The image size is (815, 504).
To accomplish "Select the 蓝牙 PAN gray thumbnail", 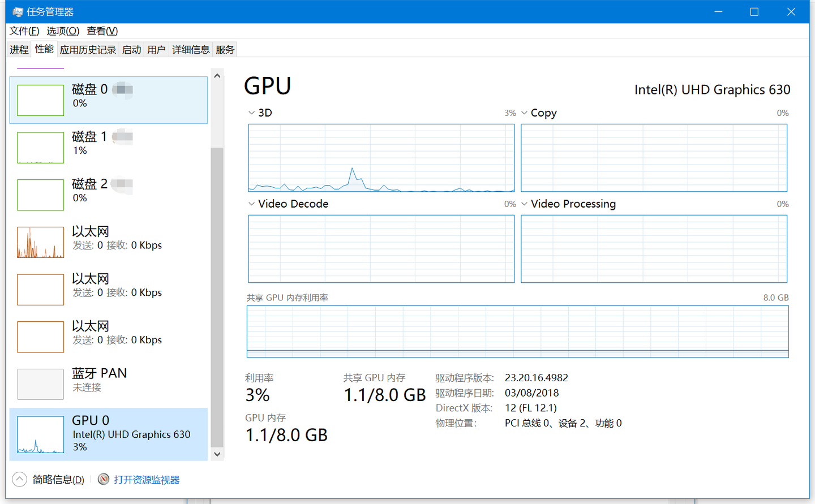I will click(x=40, y=384).
